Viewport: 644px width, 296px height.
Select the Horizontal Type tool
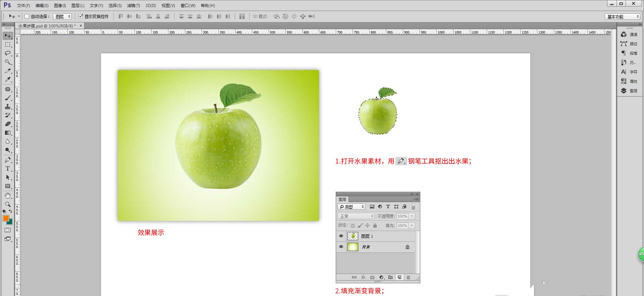[8, 169]
